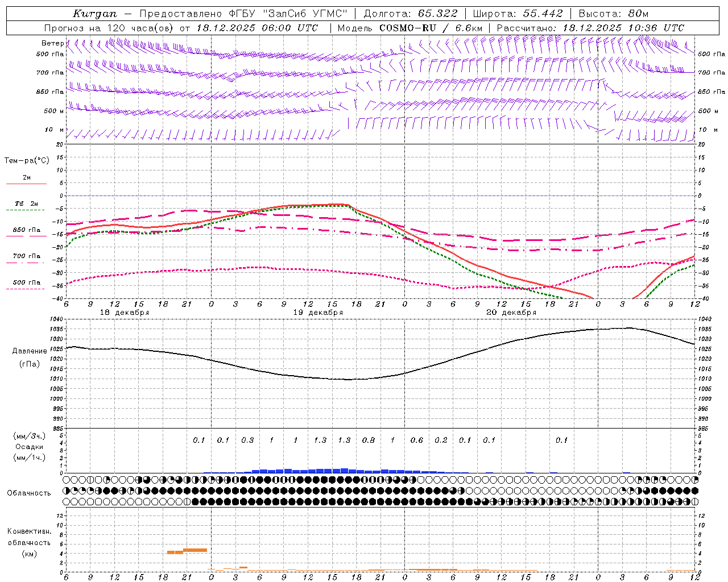Click the 0.8 three-hour precipitation value
728x582 pixels.
pos(369,440)
